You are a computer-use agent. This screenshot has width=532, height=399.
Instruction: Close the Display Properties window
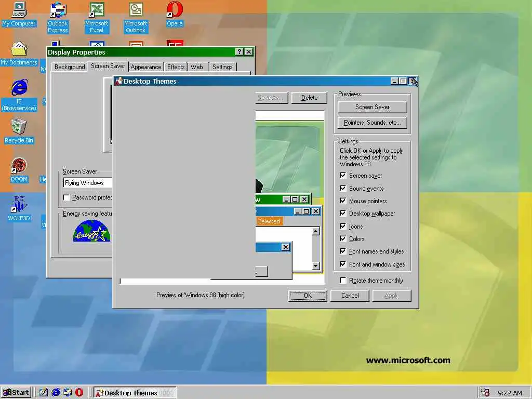[249, 51]
